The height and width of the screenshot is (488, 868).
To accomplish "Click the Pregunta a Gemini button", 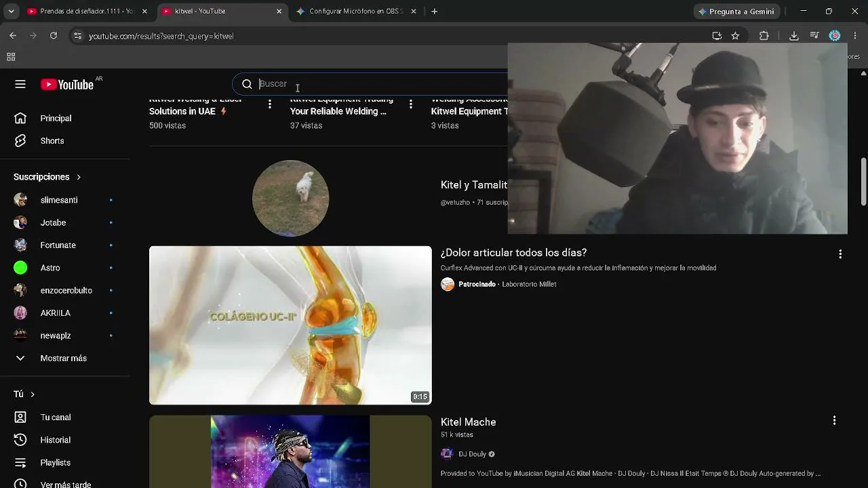I will click(x=736, y=12).
